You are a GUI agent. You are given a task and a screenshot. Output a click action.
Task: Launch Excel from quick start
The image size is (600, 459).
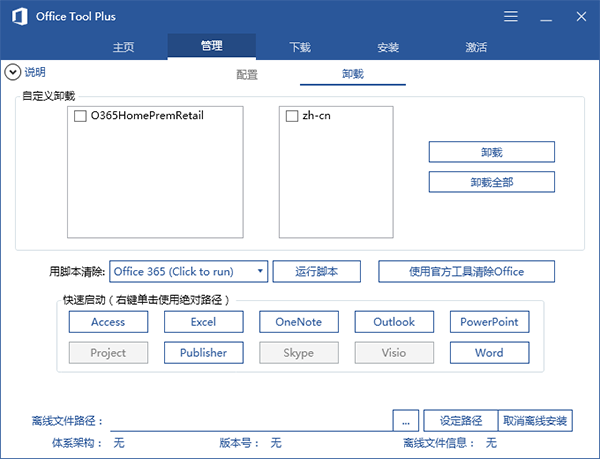point(204,322)
